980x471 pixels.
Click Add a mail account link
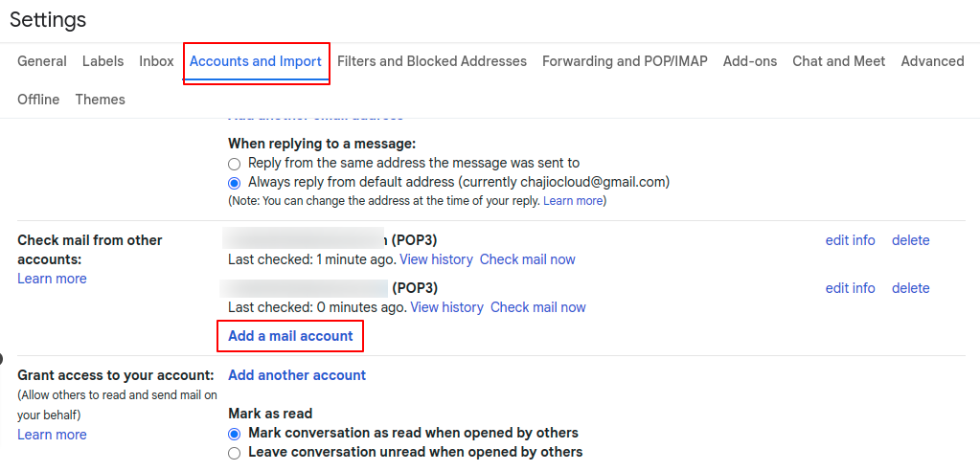(x=290, y=336)
